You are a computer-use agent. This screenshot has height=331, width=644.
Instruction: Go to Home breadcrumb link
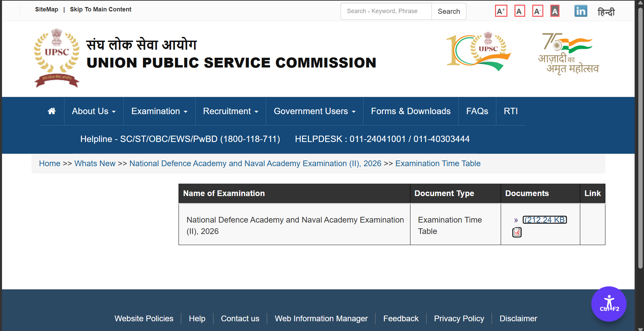50,163
